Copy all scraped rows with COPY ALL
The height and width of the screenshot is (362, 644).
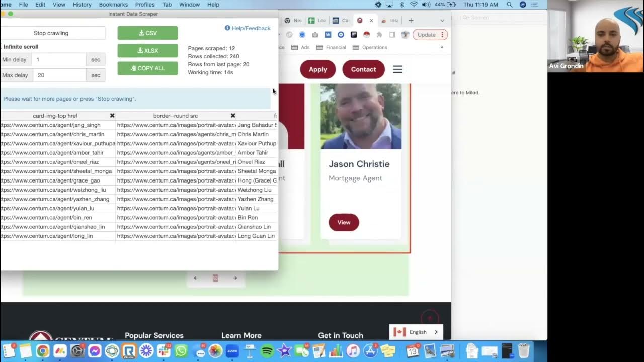tap(147, 68)
